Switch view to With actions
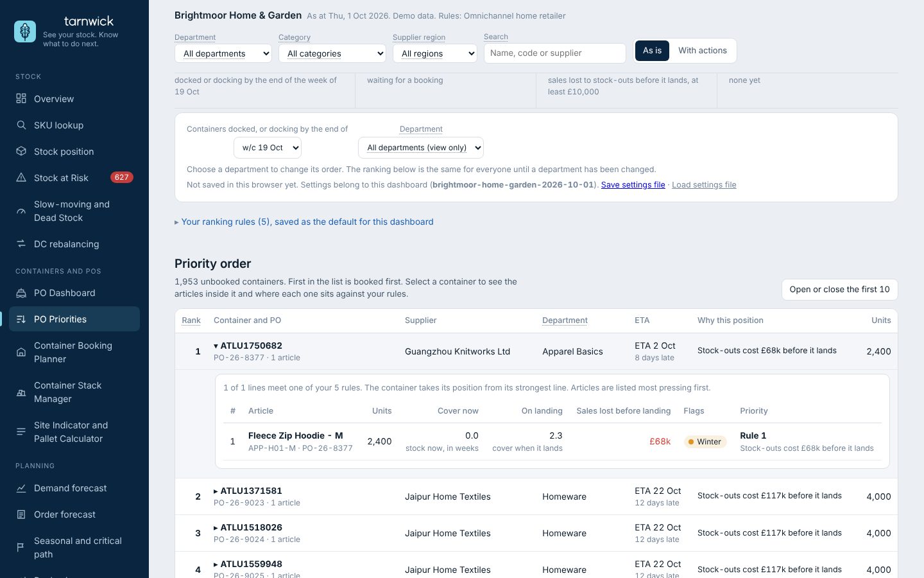This screenshot has width=924, height=578. 703,51
